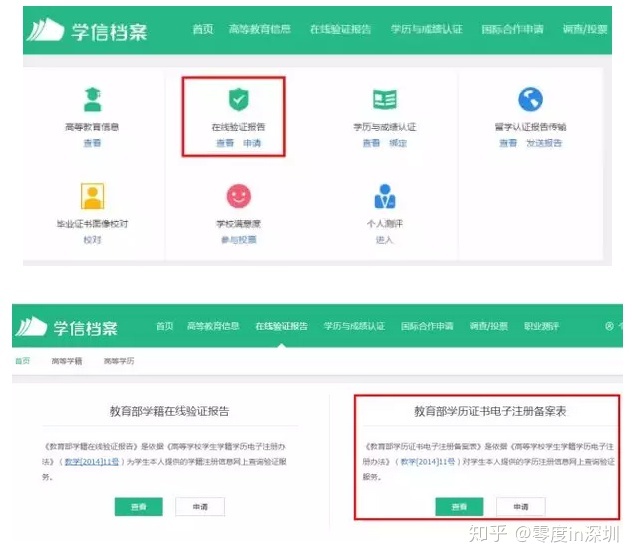Click the 学校满意度 card label

(x=238, y=223)
